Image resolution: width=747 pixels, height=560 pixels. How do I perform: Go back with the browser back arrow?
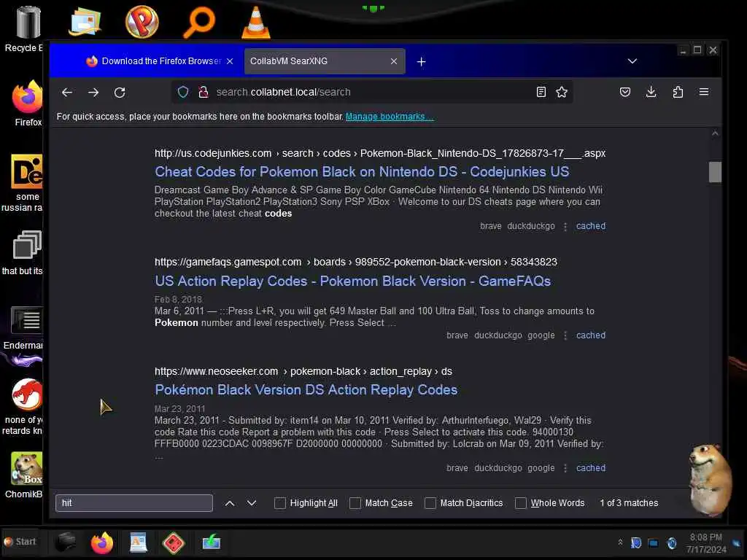67,93
